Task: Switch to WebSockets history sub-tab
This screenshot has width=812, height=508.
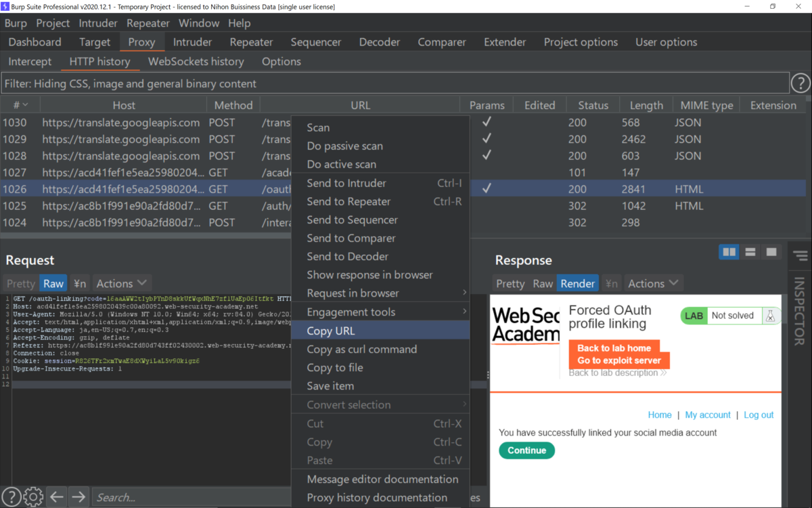Action: pos(196,61)
